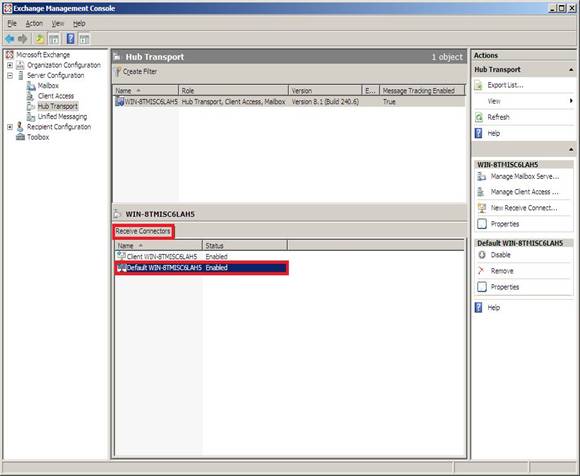Select Hub Transport in the tree
The height and width of the screenshot is (476, 580).
pos(58,107)
